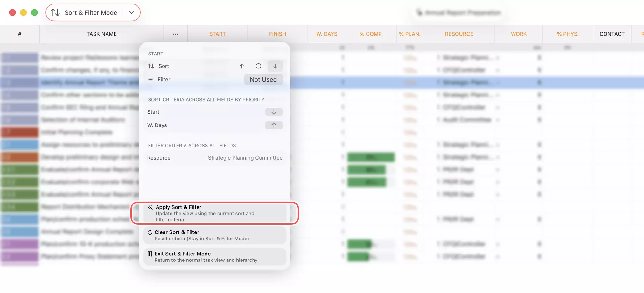Screen dimensions: 644x293
Task: Choose Exit Sort & Filter Mode menu entry
Action: tap(215, 256)
